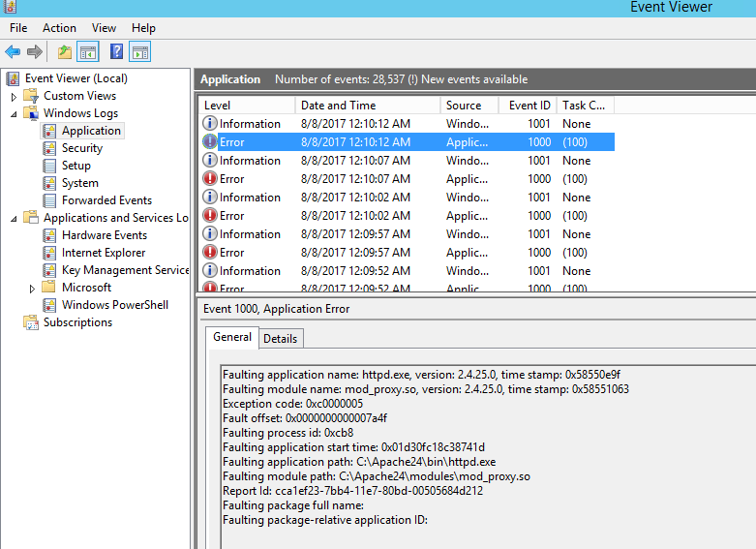Switch to the Details tab
756x549 pixels.
coord(281,338)
